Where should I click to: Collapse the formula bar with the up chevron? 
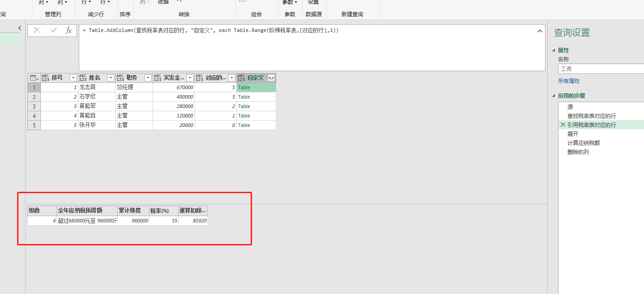(x=540, y=31)
